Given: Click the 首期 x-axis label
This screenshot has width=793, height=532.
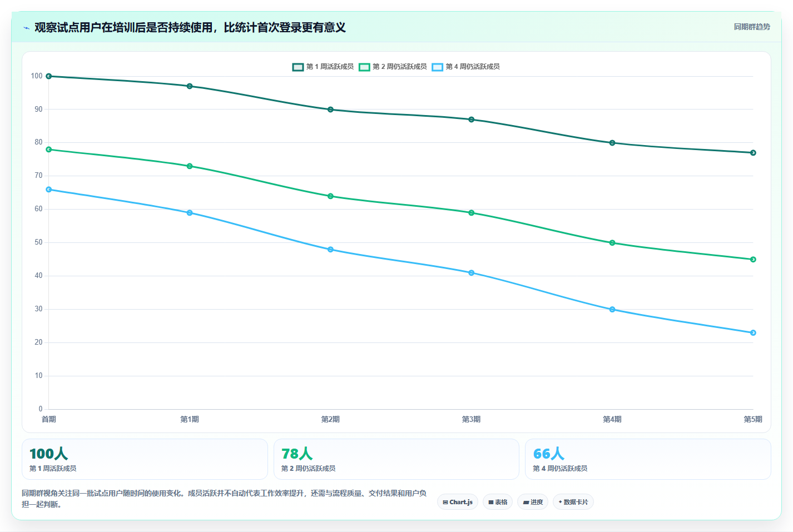Looking at the screenshot, I should click(49, 419).
